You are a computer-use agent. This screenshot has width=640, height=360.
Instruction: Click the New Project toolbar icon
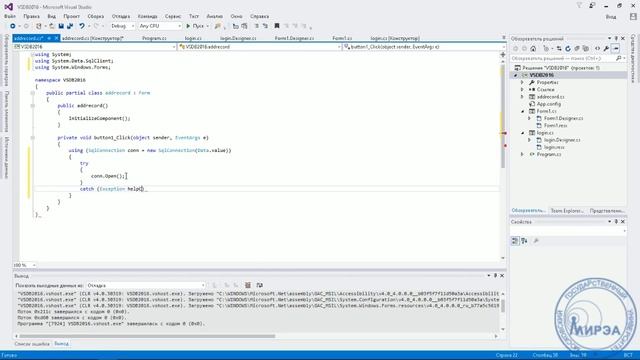tap(38, 26)
